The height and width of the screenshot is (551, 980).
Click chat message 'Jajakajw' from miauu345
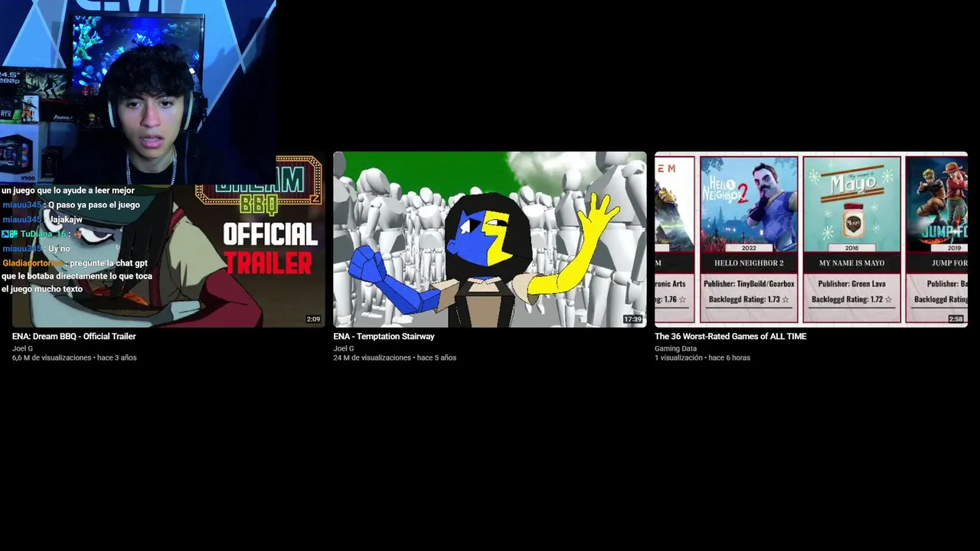click(66, 220)
